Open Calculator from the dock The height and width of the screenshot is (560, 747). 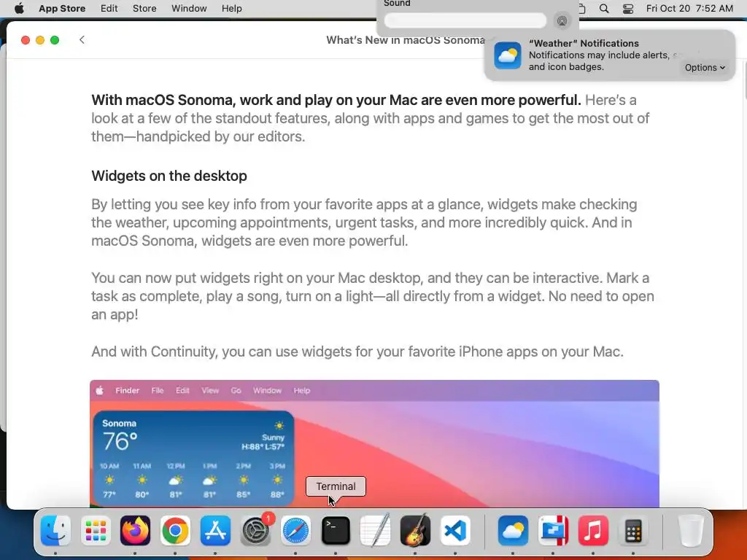click(633, 531)
